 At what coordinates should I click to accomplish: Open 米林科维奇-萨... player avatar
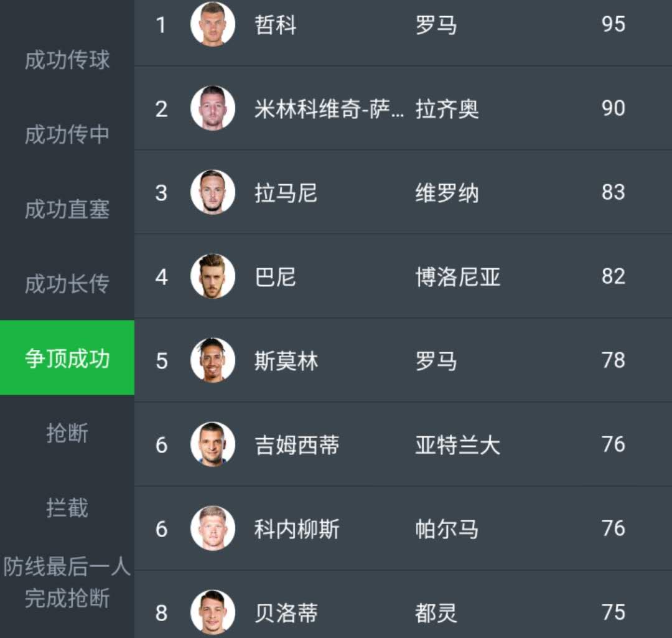click(x=212, y=109)
